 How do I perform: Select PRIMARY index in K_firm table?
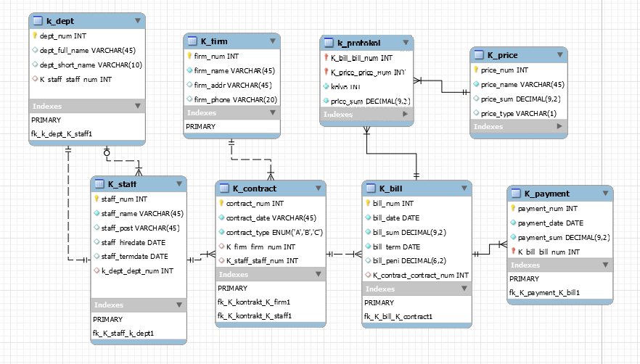pyautogui.click(x=201, y=126)
